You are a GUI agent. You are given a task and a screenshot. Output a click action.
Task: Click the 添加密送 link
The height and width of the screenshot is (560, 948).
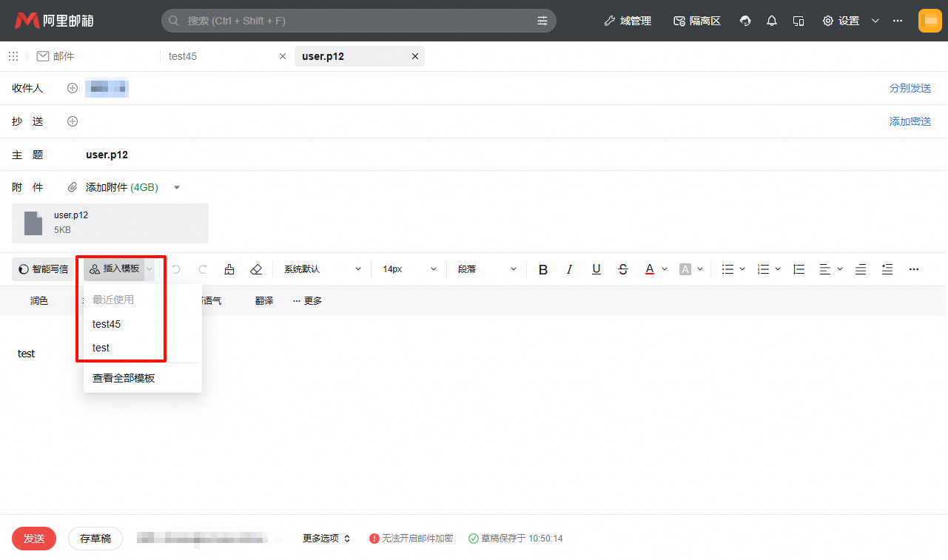(910, 121)
